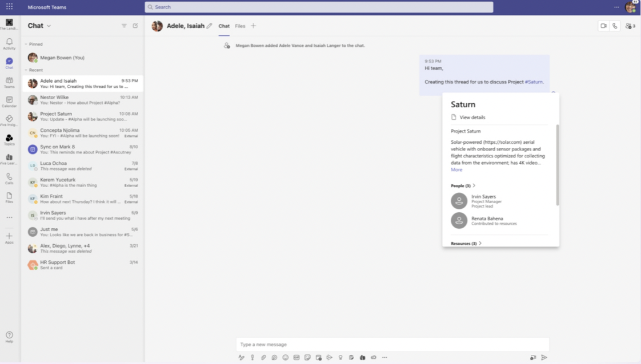Click View details in Saturn card

click(x=472, y=117)
